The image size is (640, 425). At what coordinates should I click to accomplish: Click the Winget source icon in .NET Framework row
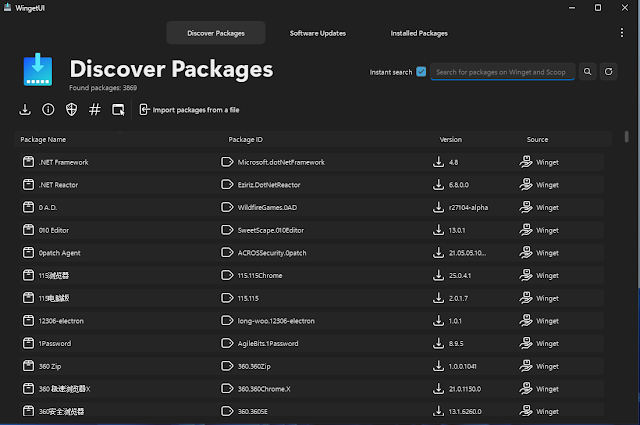[x=526, y=162]
